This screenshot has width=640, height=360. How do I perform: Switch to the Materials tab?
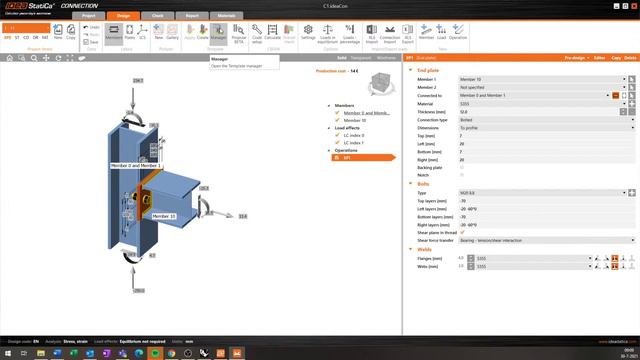point(227,16)
